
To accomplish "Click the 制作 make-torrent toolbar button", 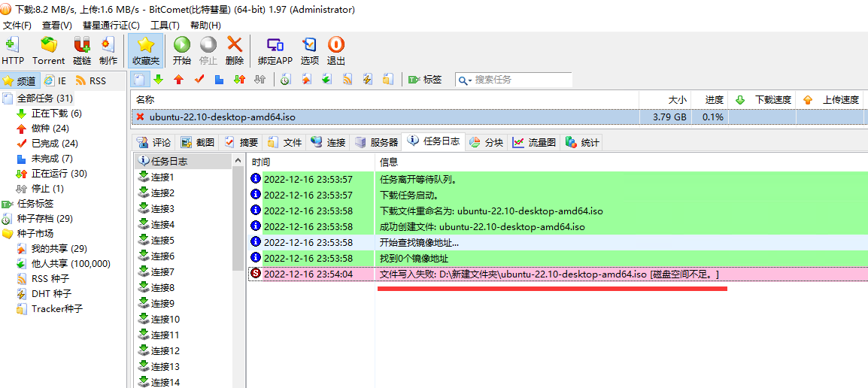I will coord(108,51).
